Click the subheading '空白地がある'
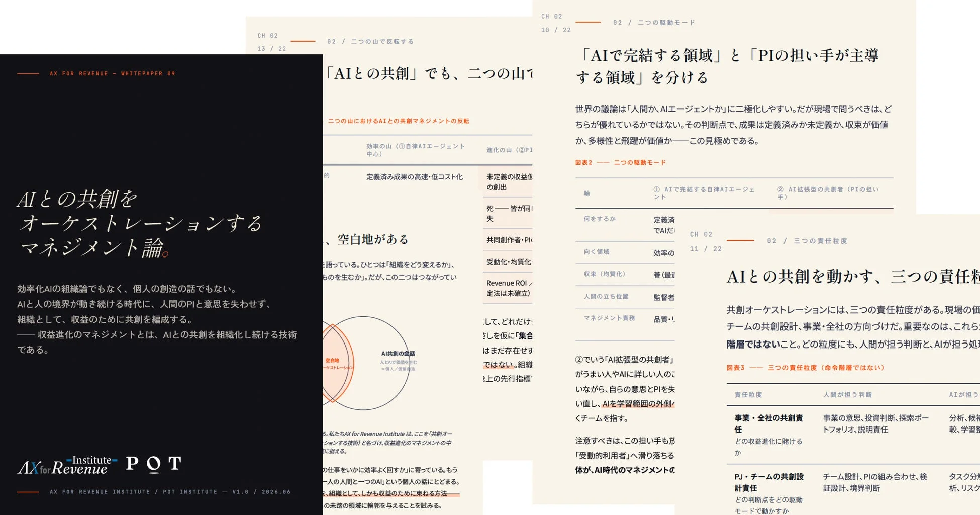980x515 pixels. [x=372, y=239]
